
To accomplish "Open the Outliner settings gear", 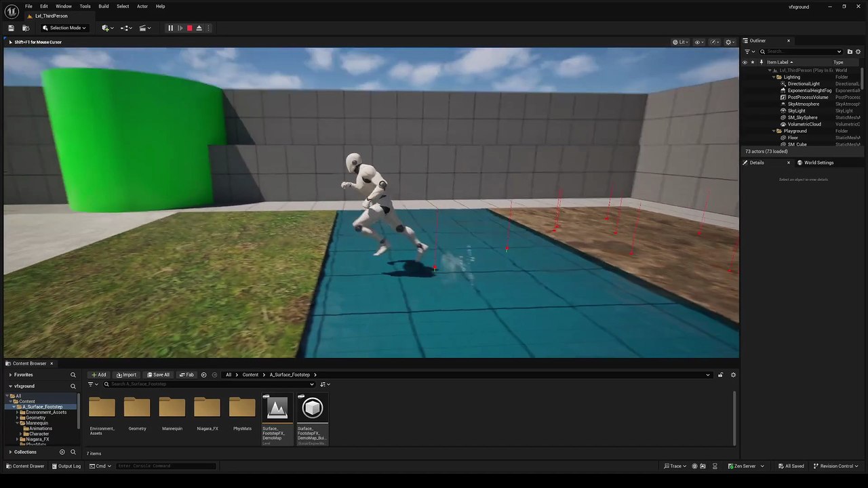I will [859, 52].
